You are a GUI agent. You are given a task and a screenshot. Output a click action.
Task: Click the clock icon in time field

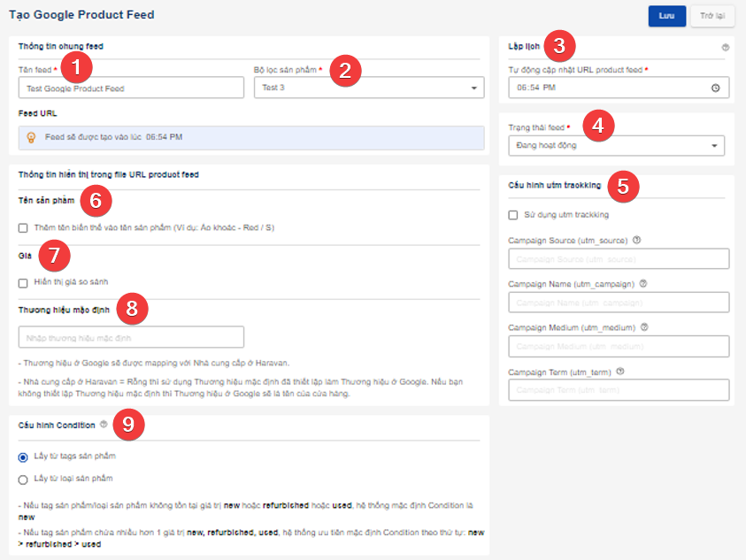715,88
